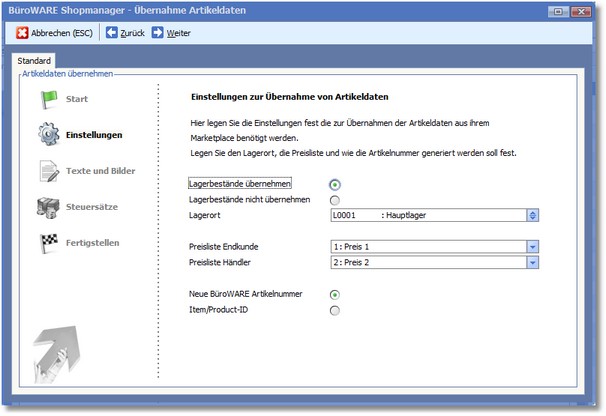
Task: Open the Steuersätze coins icon
Action: point(49,207)
